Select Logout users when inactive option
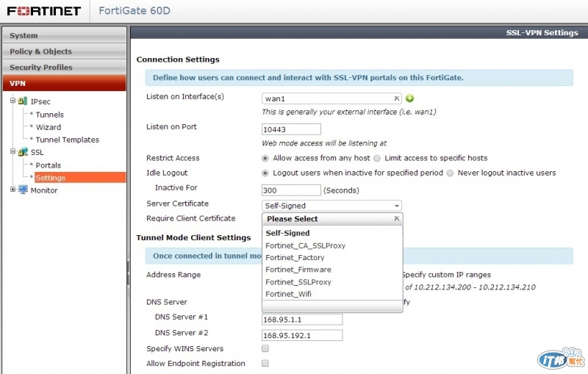The width and height of the screenshot is (588, 374). pyautogui.click(x=265, y=173)
